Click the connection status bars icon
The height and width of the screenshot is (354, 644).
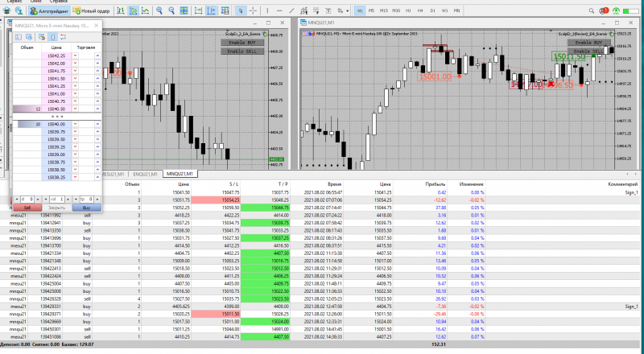[x=630, y=11]
